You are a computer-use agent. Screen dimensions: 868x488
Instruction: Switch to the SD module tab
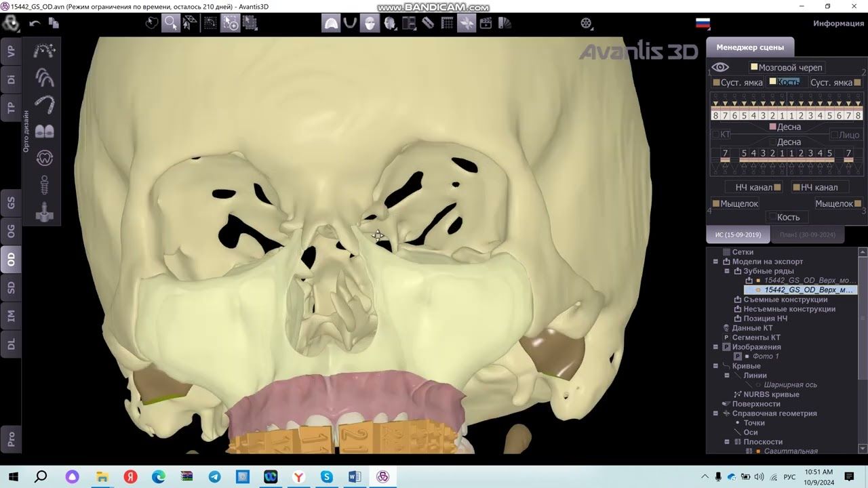point(11,287)
